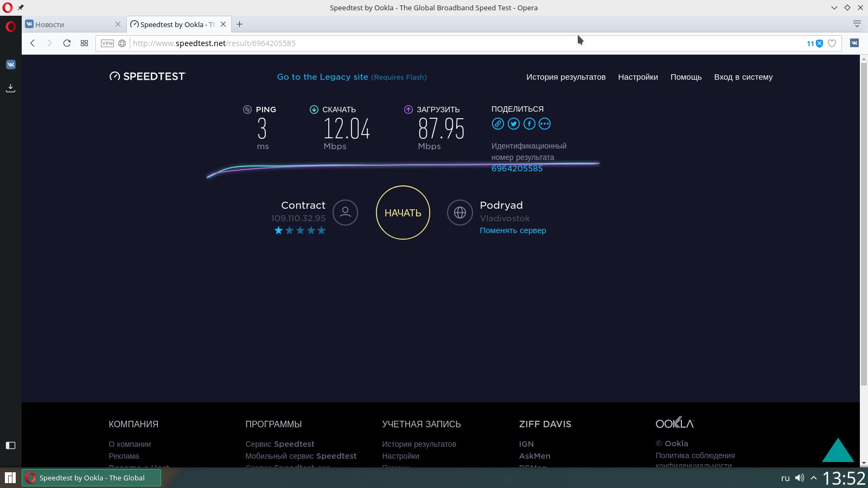
Task: Open the tab menu at top right
Action: point(857,24)
